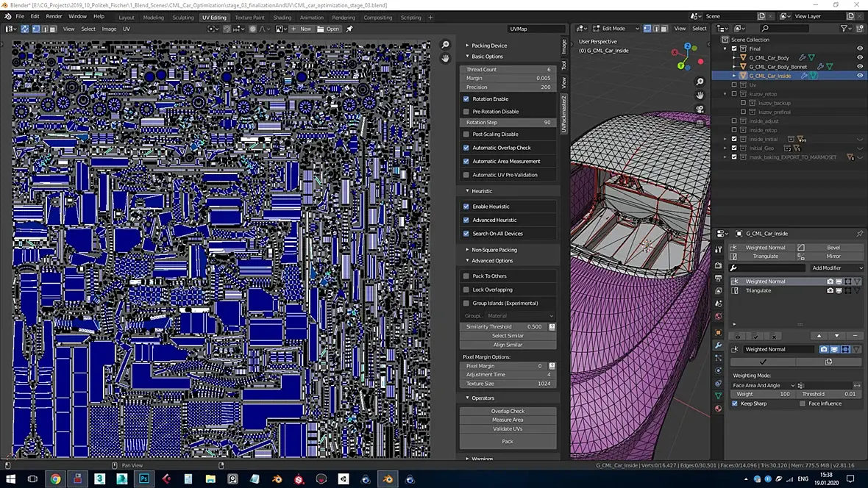Click the Overlap Check operator button

[508, 411]
